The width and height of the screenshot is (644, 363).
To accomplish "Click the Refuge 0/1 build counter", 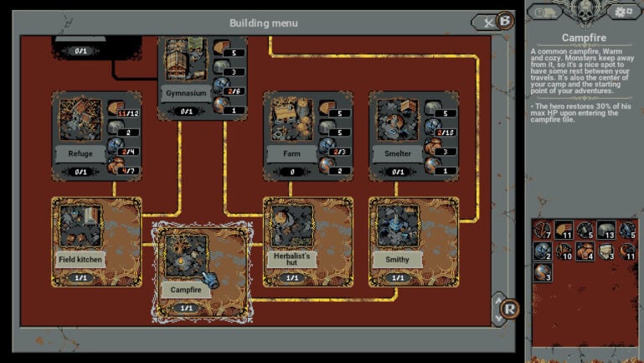I will tap(80, 173).
